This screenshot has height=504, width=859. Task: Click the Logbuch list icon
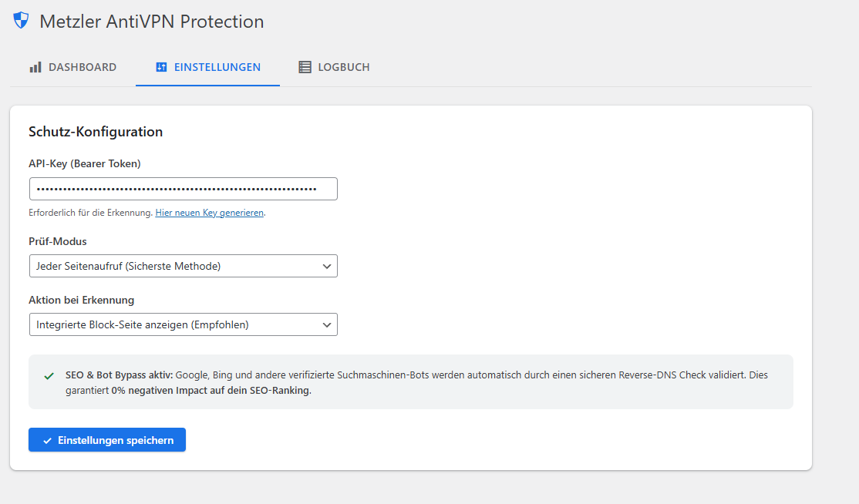(x=305, y=67)
